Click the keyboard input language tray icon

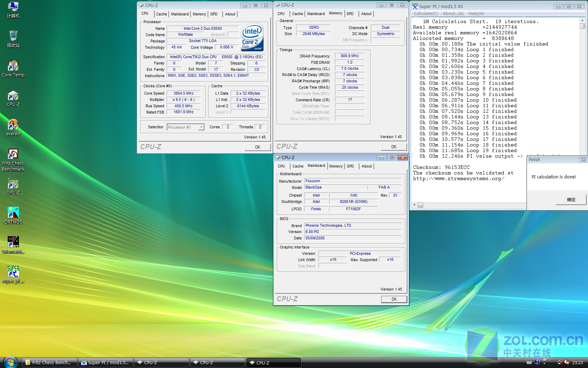click(529, 362)
